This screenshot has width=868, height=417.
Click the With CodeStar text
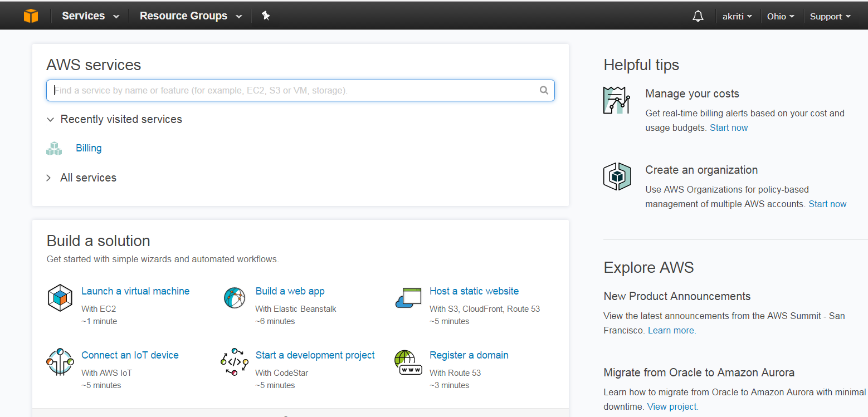pyautogui.click(x=282, y=372)
